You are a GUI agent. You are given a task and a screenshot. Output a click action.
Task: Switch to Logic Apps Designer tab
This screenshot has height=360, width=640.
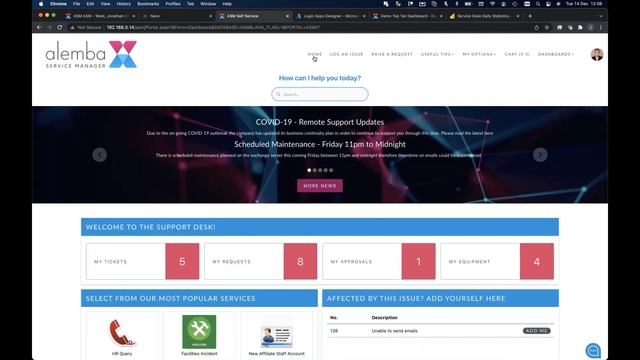330,16
